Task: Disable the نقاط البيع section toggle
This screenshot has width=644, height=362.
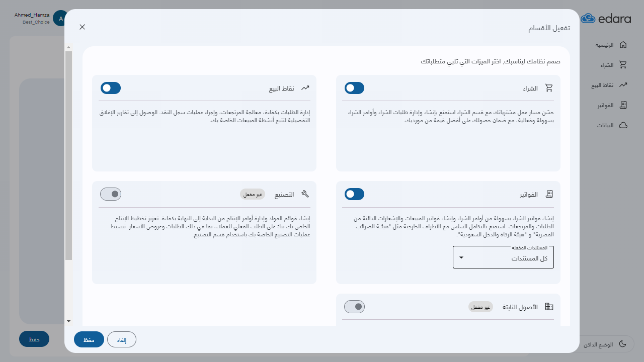Action: click(111, 88)
